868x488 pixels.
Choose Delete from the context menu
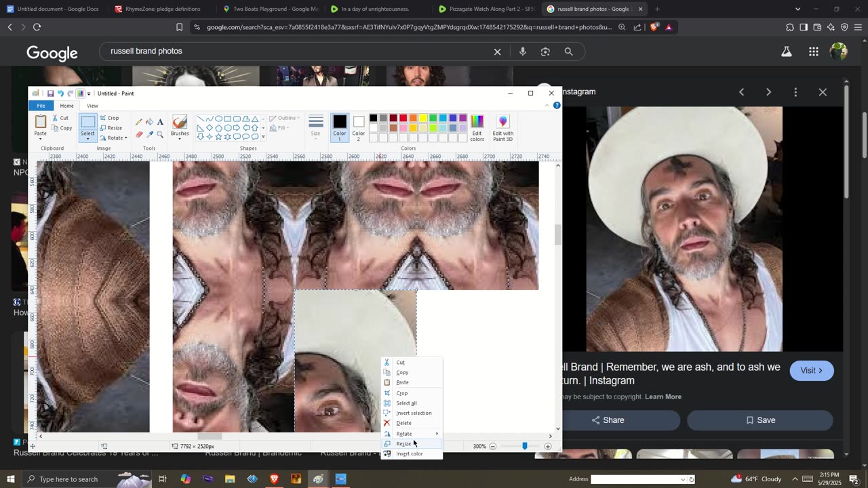[412, 423]
